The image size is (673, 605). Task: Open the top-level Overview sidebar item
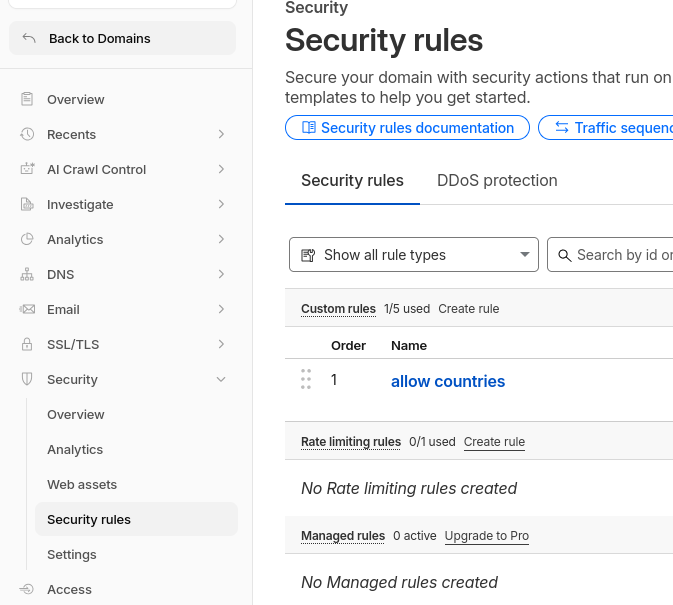pyautogui.click(x=122, y=99)
